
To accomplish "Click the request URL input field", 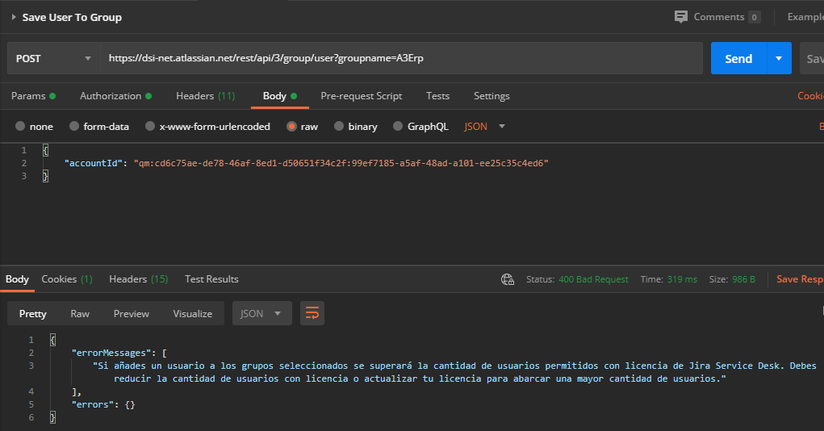I will tap(401, 58).
